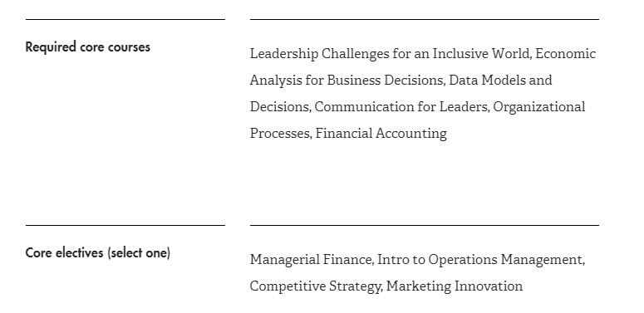Select Leadership Challenges for an Inclusive World text

[x=390, y=54]
